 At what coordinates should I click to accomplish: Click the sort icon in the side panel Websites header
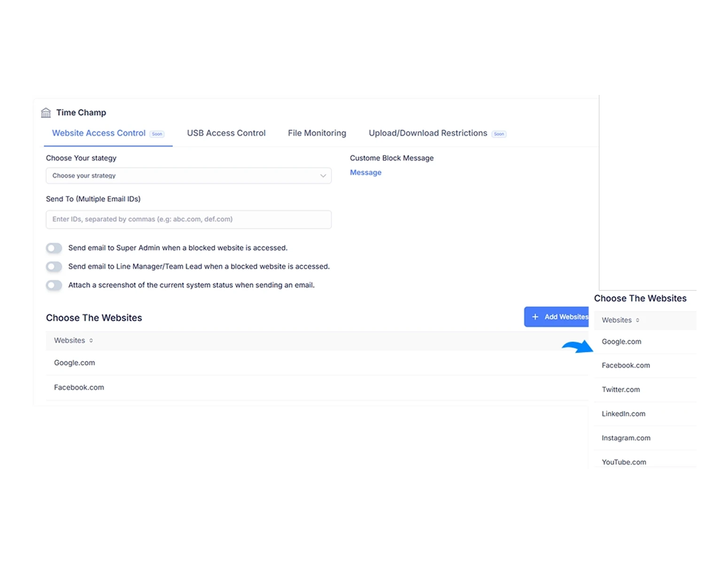click(637, 320)
